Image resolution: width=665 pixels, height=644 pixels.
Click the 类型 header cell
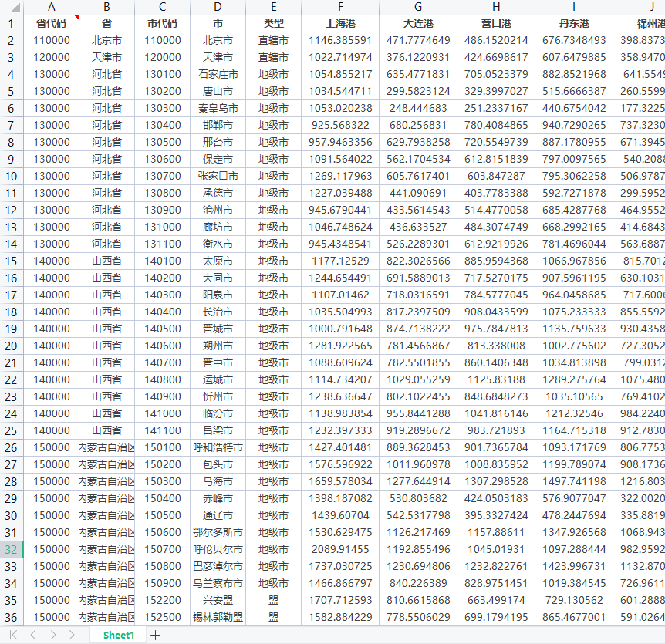click(x=274, y=23)
